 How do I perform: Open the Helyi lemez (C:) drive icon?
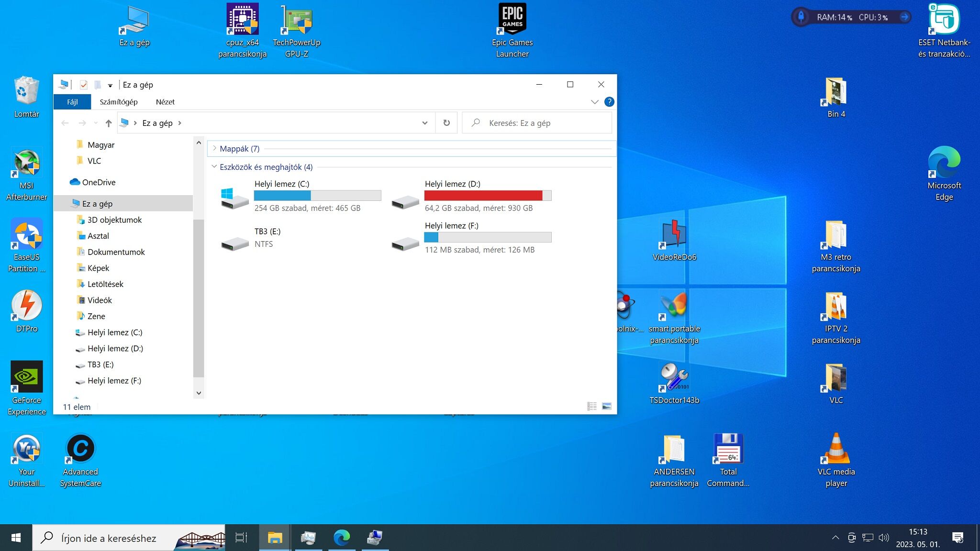click(x=234, y=197)
